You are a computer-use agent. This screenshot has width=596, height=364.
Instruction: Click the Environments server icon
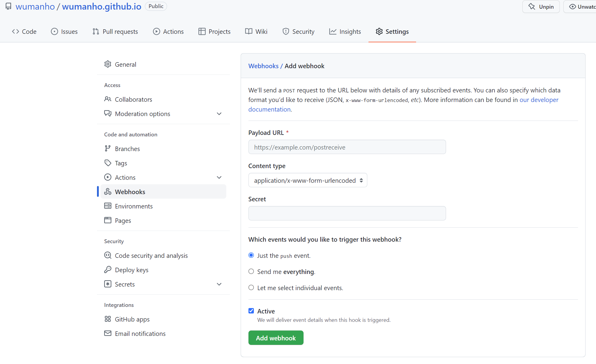pyautogui.click(x=108, y=206)
